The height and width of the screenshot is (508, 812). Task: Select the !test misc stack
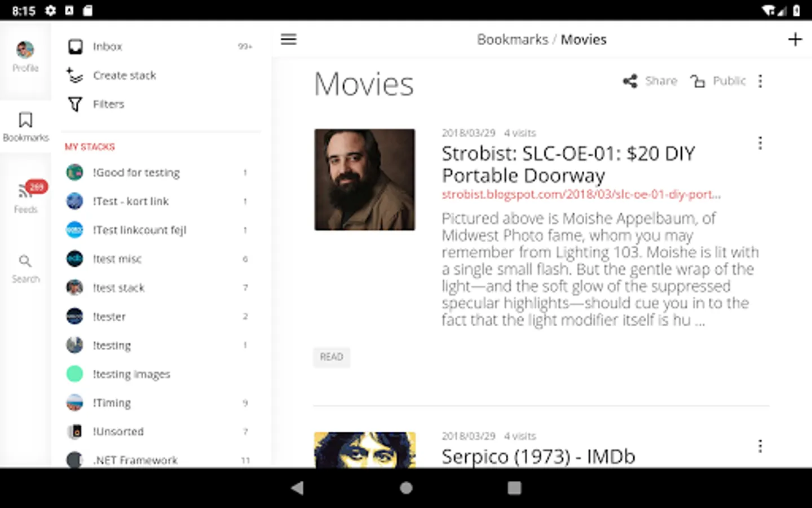(158, 259)
